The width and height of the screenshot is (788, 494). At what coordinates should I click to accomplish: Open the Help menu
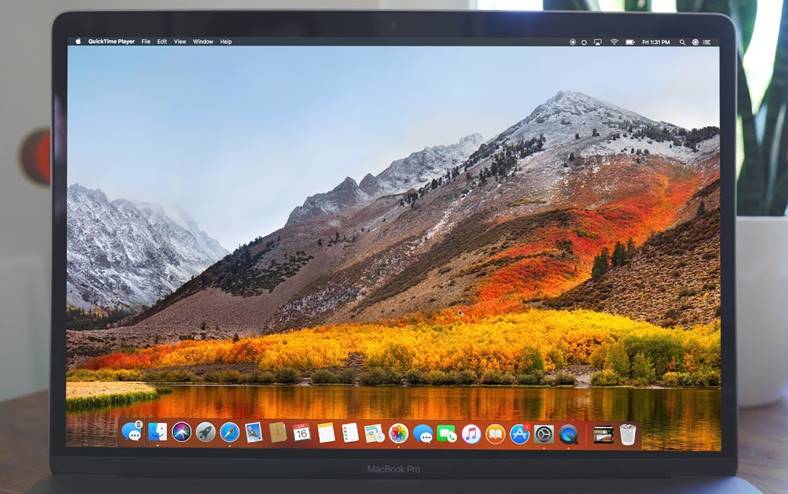point(226,42)
